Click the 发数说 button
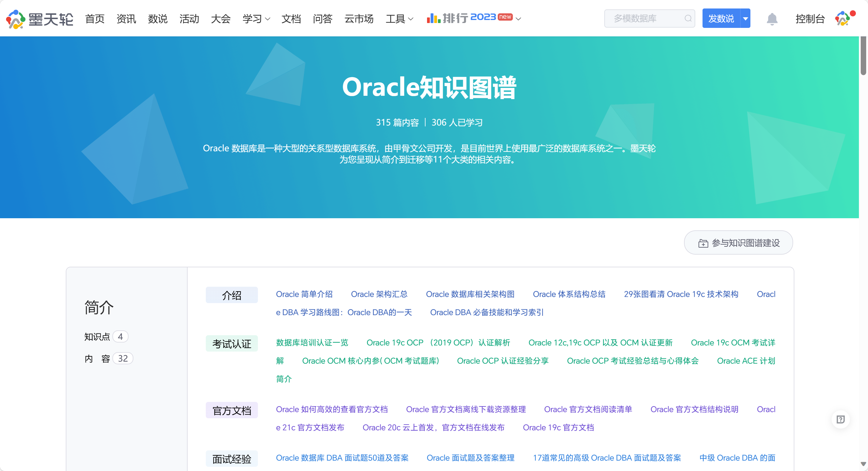868x471 pixels. click(x=721, y=18)
